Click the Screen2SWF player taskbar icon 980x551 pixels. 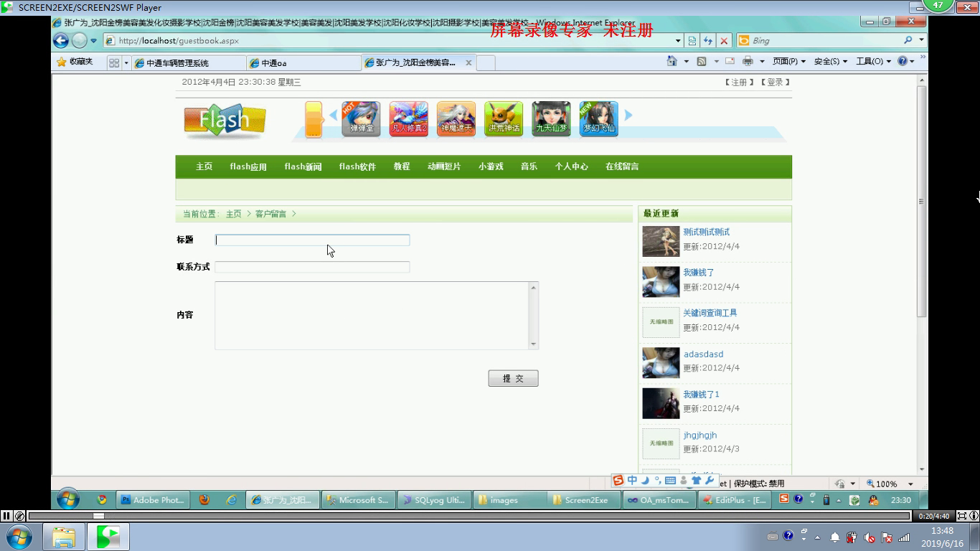[x=108, y=537]
